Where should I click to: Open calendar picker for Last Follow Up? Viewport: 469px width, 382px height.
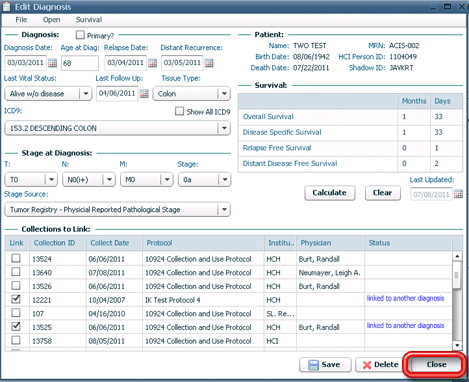144,94
